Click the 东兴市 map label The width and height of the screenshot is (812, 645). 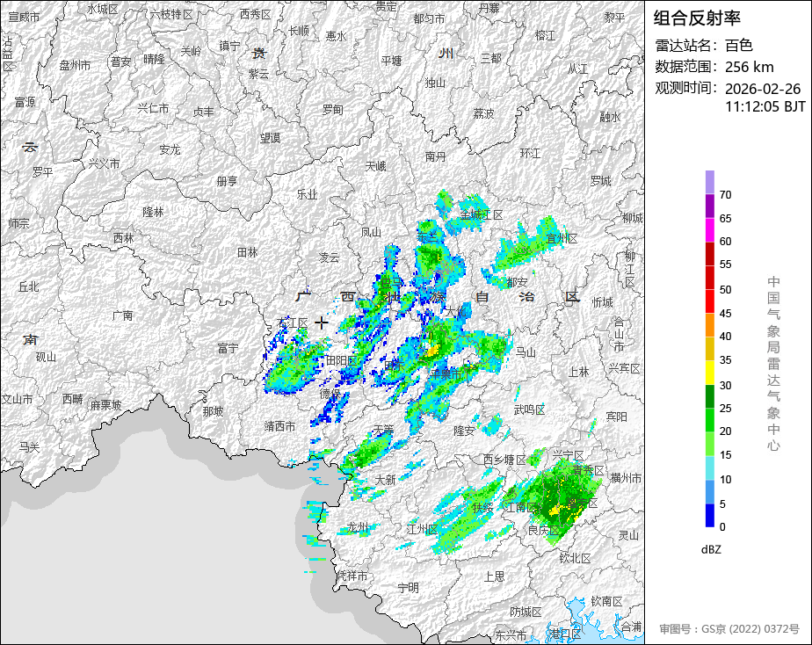point(511,634)
